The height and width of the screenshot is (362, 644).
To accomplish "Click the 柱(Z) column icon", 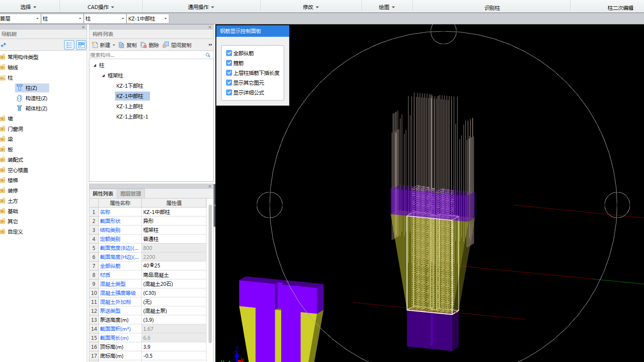I will click(20, 88).
